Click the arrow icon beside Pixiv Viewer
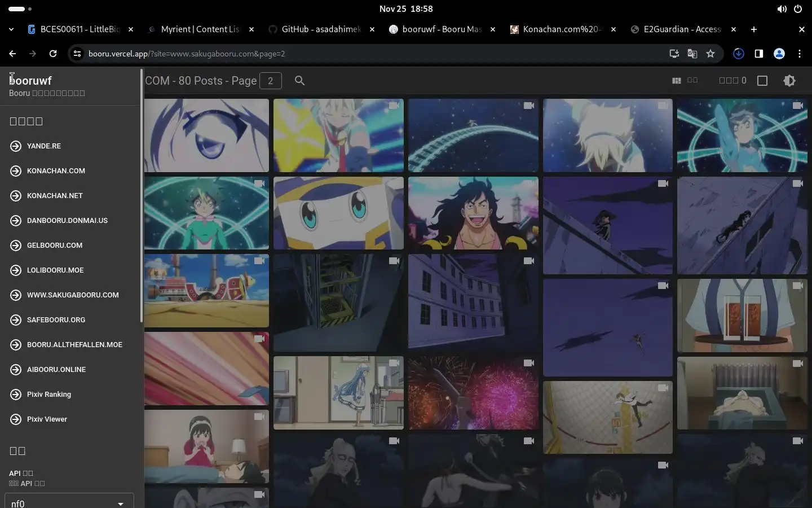The width and height of the screenshot is (812, 508). 16,419
